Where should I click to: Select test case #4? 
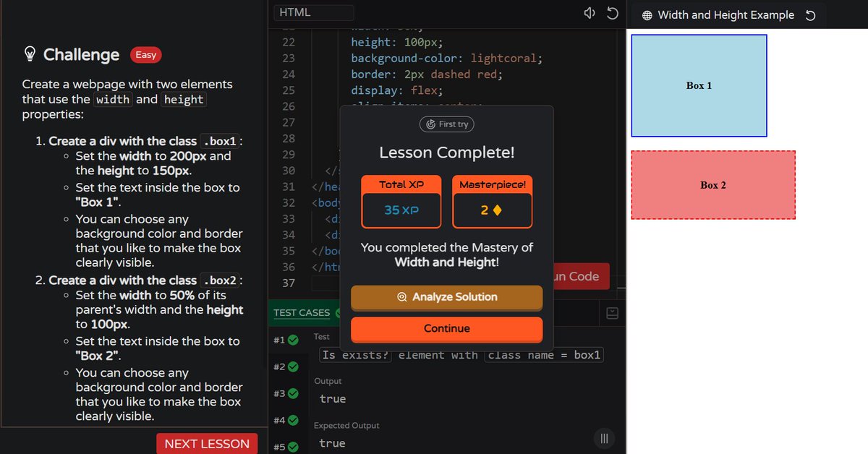coord(286,420)
